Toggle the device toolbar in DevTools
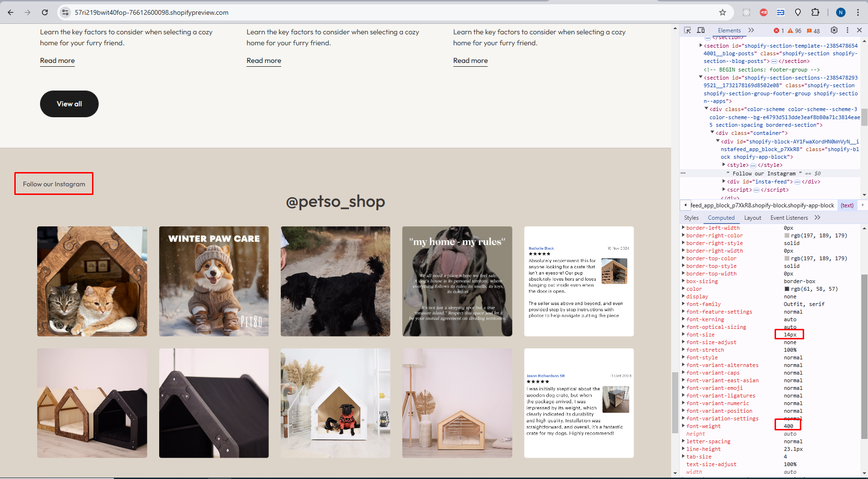 701,30
